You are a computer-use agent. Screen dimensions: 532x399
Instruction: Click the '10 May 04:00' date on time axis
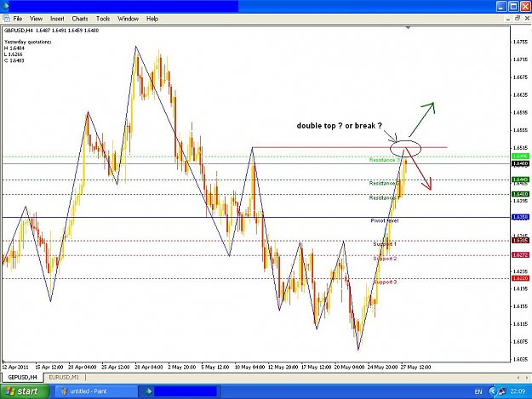[249, 368]
